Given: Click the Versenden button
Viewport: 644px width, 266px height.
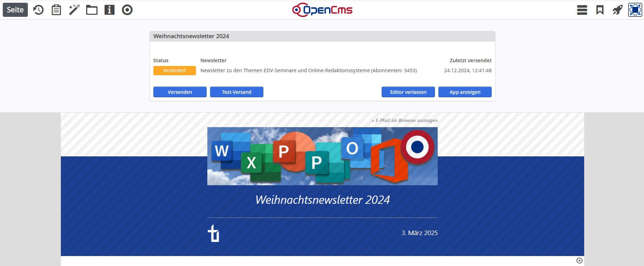Looking at the screenshot, I should [x=180, y=92].
